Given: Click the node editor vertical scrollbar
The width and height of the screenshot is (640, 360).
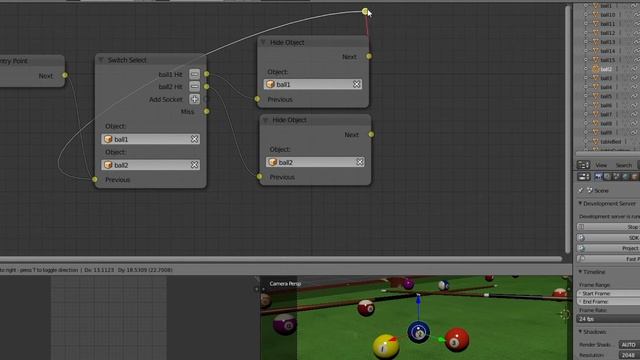Looking at the screenshot, I should [x=567, y=129].
